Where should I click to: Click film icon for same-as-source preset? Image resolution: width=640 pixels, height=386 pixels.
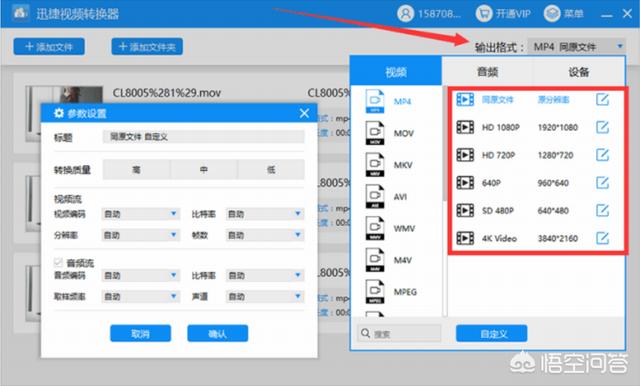tap(465, 99)
